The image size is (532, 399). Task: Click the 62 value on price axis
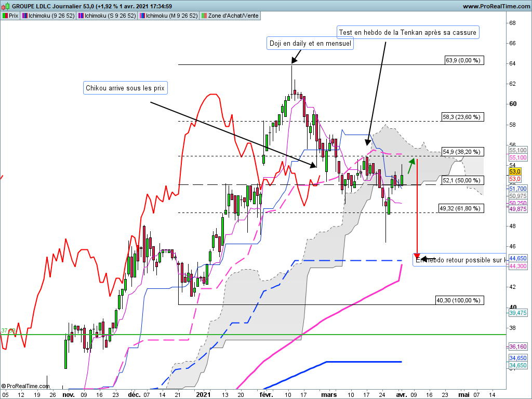tap(512, 84)
